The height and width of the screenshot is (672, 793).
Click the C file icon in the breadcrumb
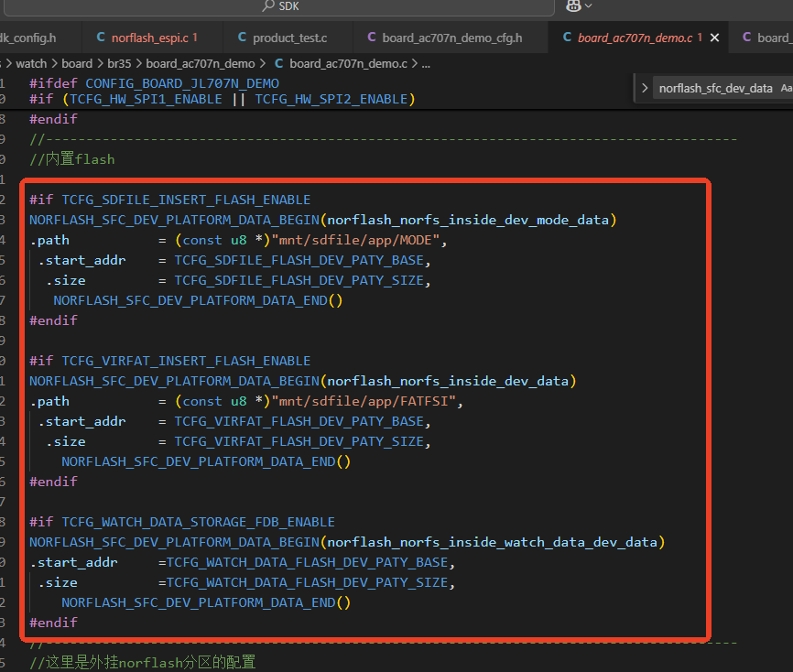[x=278, y=64]
